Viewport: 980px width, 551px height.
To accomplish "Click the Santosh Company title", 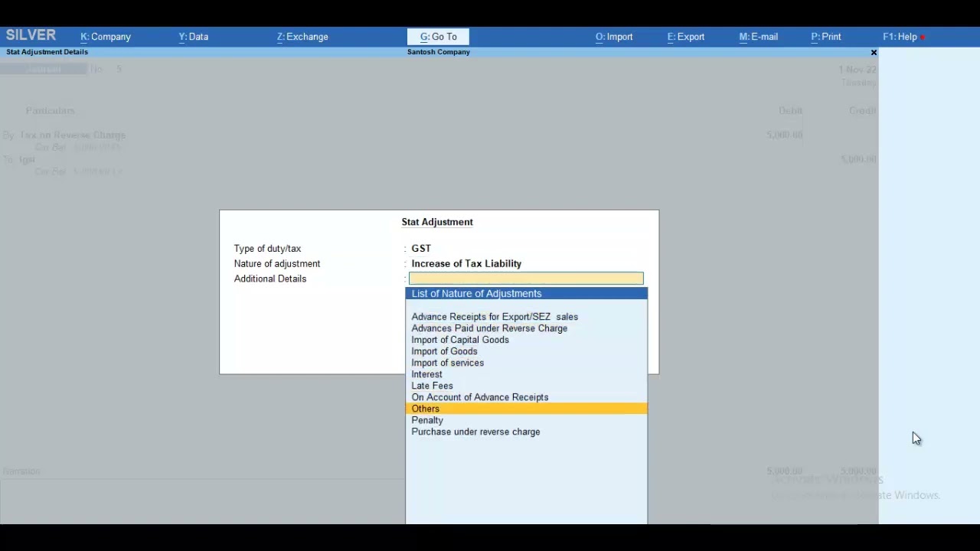I will coord(439,52).
